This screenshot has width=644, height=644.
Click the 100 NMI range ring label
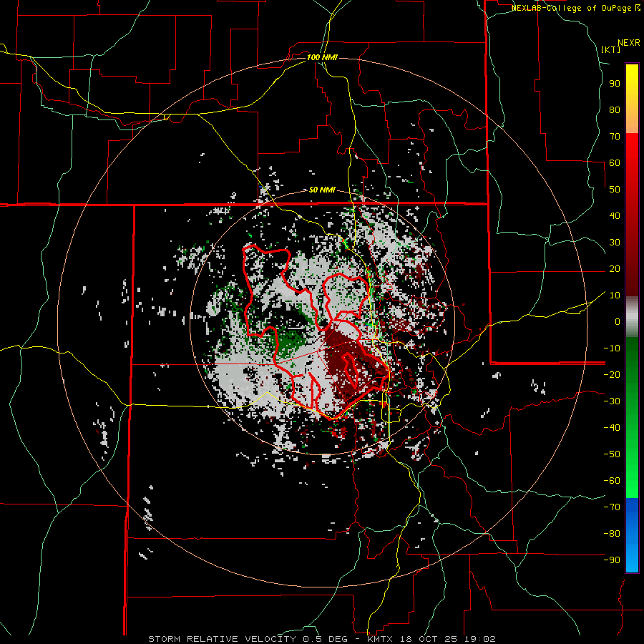point(322,57)
